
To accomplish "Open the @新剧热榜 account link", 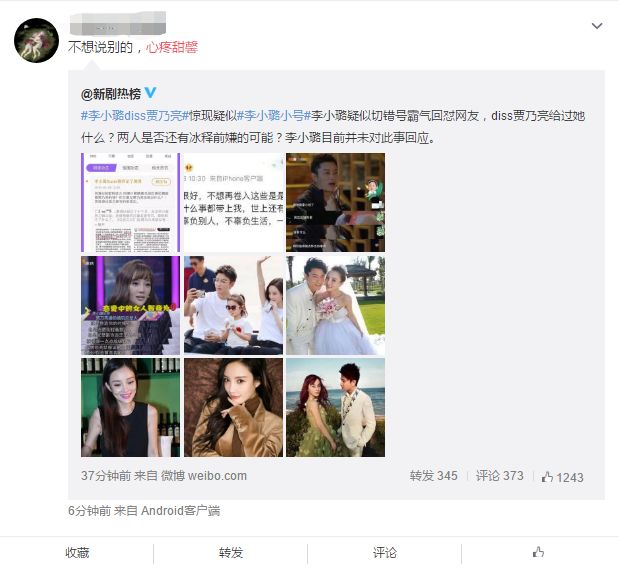I will 111,94.
